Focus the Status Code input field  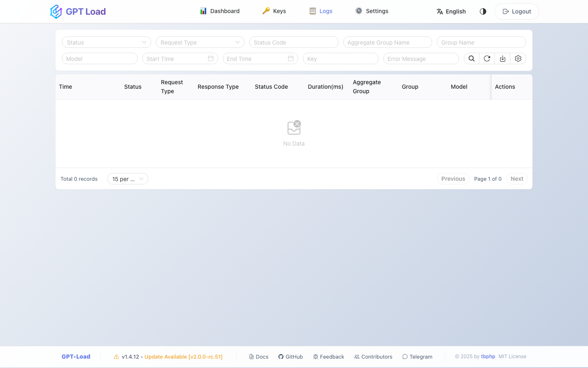[x=294, y=42]
